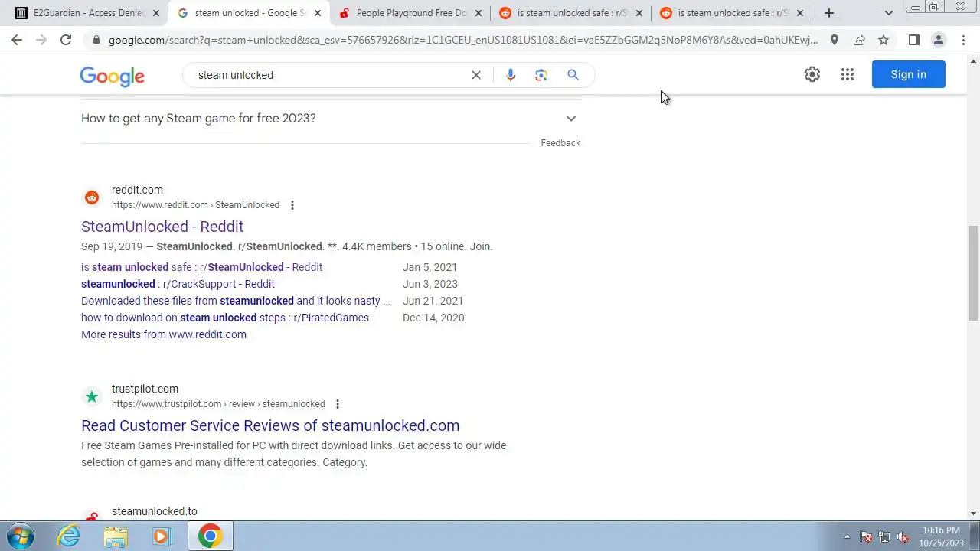
Task: Open 'Downloaded these files from steamunlocked' link
Action: coord(236,301)
